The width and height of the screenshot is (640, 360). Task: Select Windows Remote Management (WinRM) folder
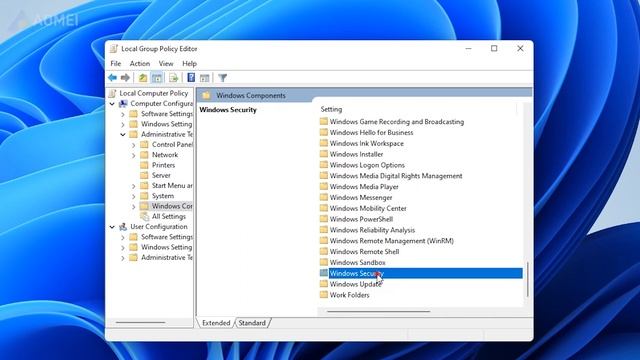tap(391, 240)
